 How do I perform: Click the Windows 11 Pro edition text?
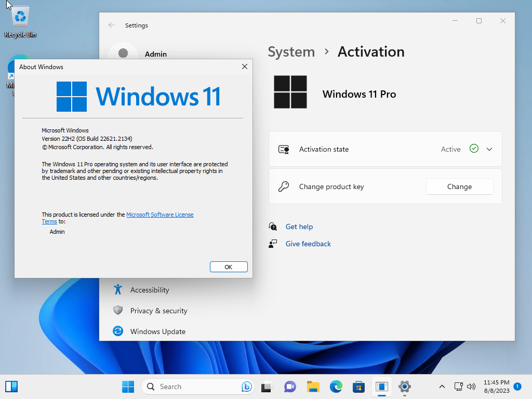tap(359, 94)
